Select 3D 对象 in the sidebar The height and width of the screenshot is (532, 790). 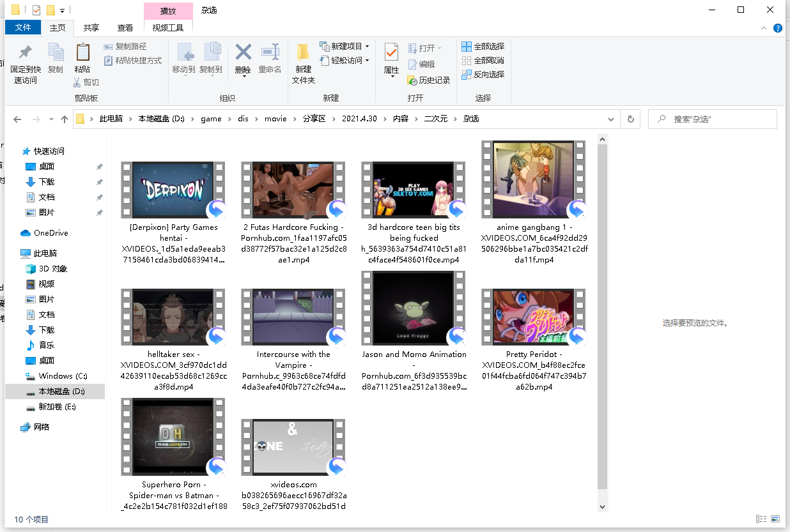(46, 269)
